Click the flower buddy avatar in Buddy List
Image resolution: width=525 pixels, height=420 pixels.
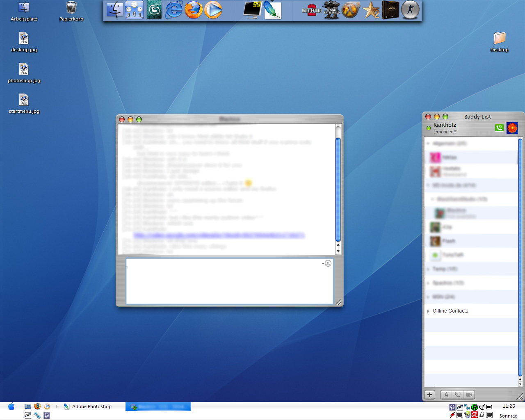(x=512, y=128)
